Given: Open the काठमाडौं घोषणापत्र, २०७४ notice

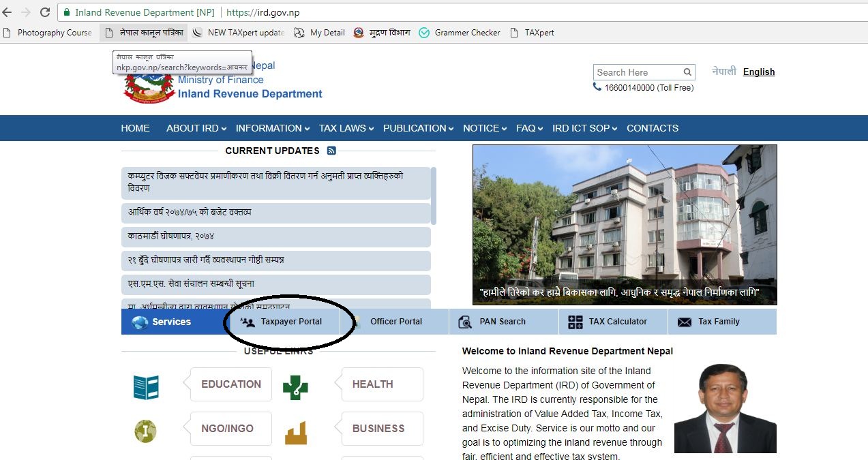Looking at the screenshot, I should tap(275, 236).
